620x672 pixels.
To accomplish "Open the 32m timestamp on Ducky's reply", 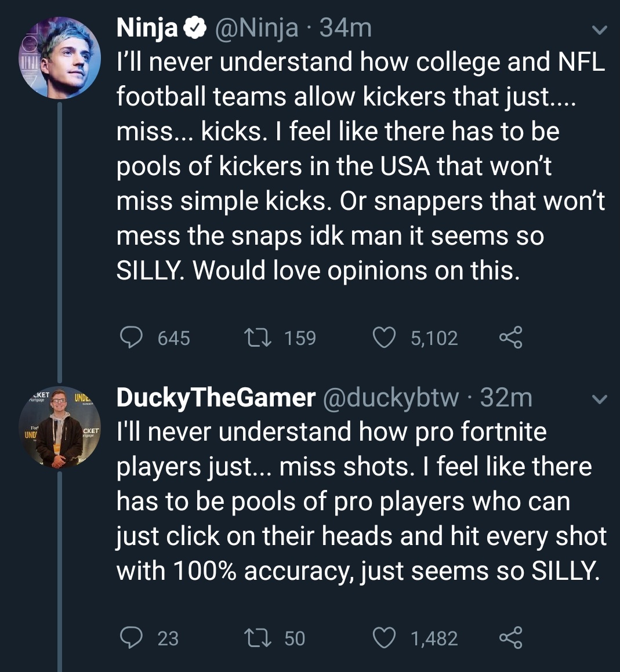I will click(506, 398).
